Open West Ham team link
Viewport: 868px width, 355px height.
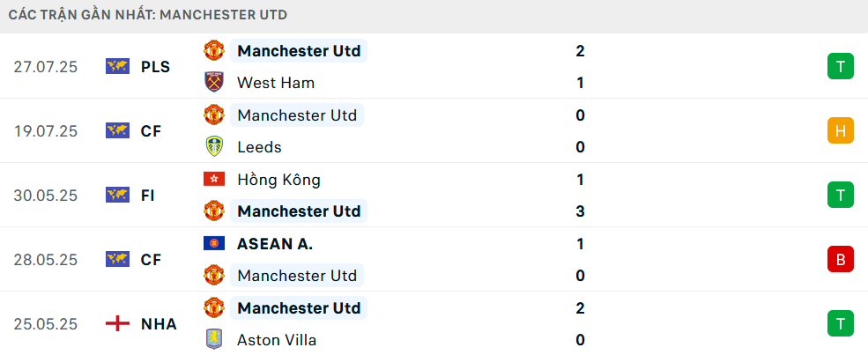[x=276, y=83]
